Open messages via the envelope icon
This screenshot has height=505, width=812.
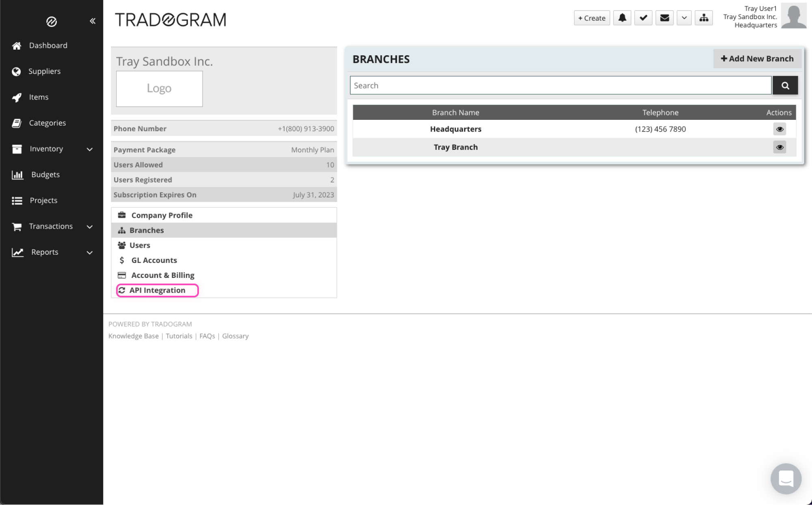[x=664, y=18]
